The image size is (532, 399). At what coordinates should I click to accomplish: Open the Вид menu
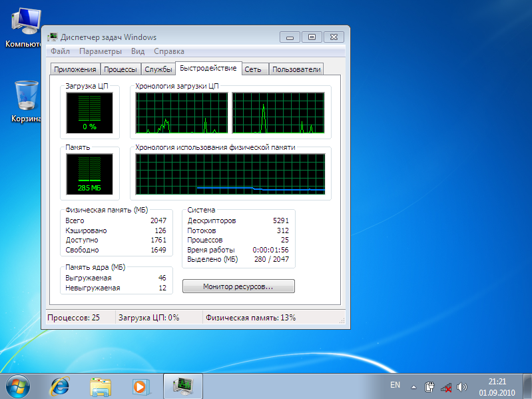click(138, 51)
